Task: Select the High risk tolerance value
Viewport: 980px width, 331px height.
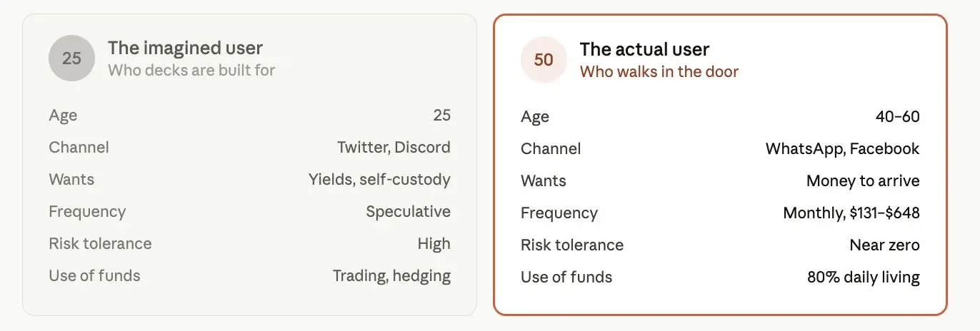Action: (434, 244)
